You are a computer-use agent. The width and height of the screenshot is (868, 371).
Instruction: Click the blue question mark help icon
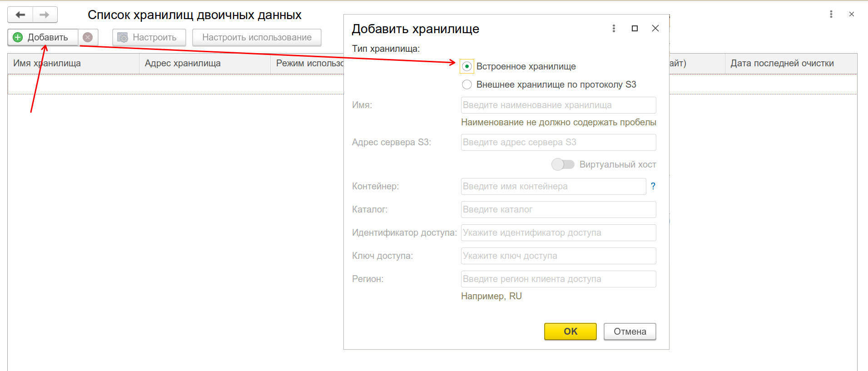[x=653, y=186]
